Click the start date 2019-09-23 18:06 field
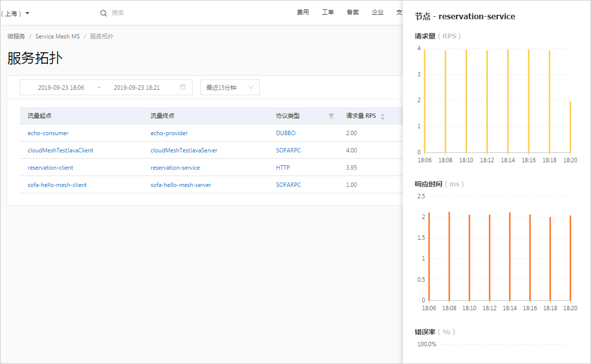Image resolution: width=591 pixels, height=364 pixels. 61,87
